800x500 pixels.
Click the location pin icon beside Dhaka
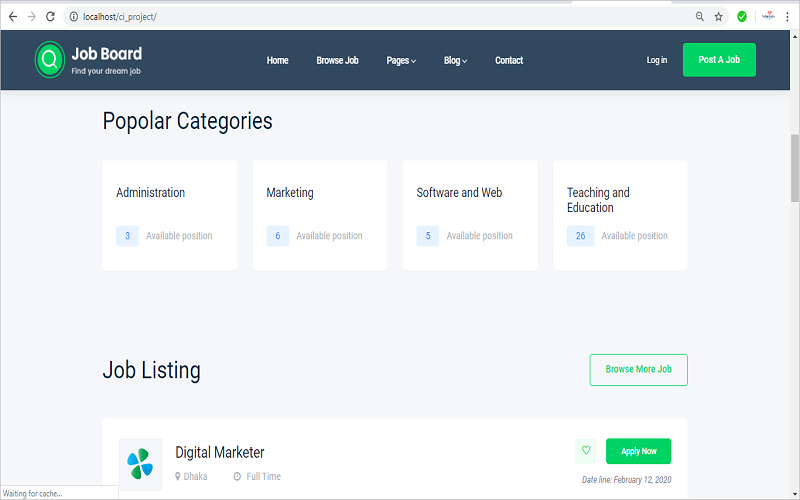pyautogui.click(x=178, y=477)
